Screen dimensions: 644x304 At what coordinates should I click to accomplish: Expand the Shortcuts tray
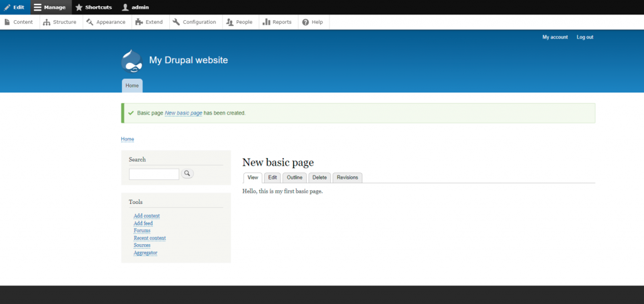[94, 7]
